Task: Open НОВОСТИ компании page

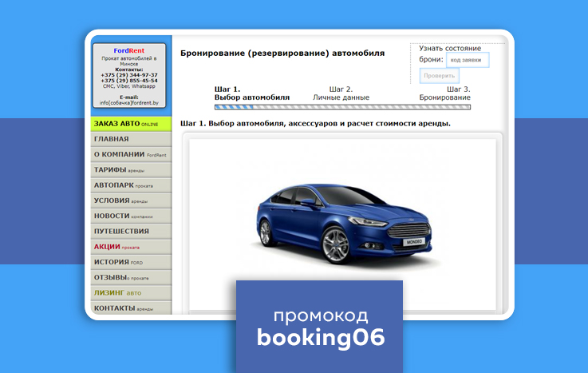Action: tap(131, 216)
